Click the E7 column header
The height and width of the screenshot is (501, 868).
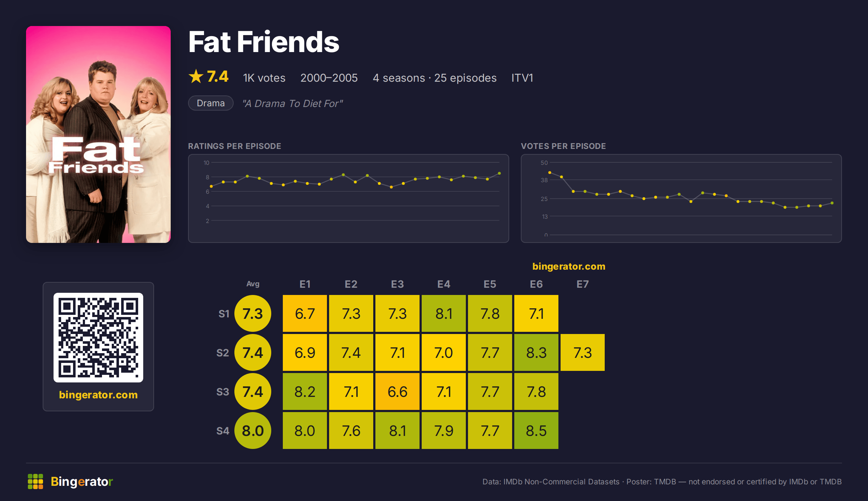click(x=583, y=284)
